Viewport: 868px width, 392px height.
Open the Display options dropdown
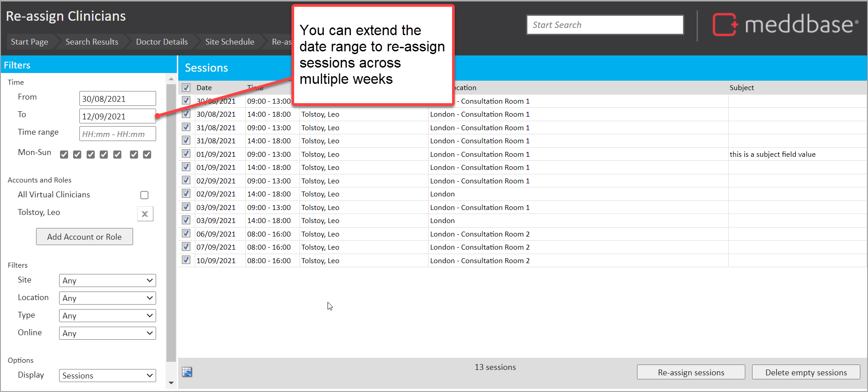pyautogui.click(x=107, y=375)
